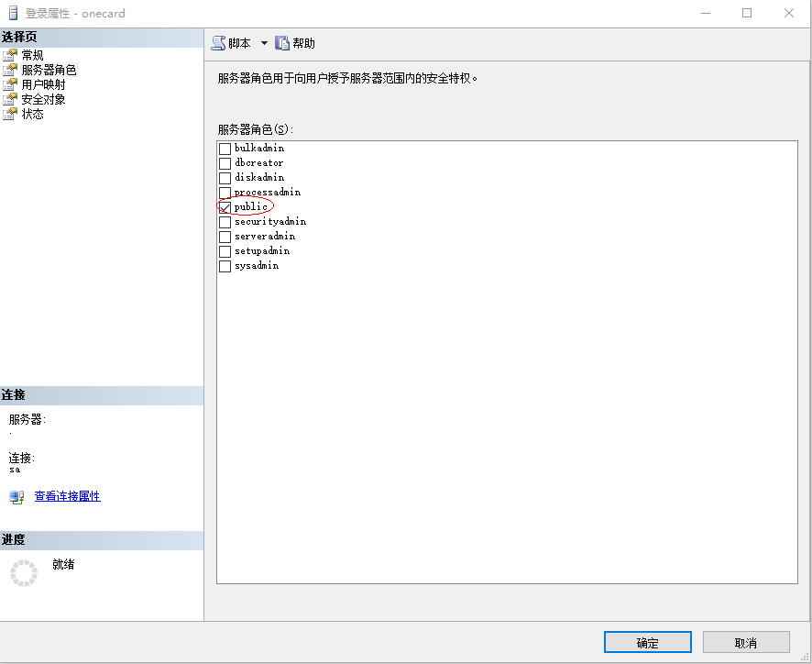
Task: Click the 脚本 script icon
Action: (218, 43)
